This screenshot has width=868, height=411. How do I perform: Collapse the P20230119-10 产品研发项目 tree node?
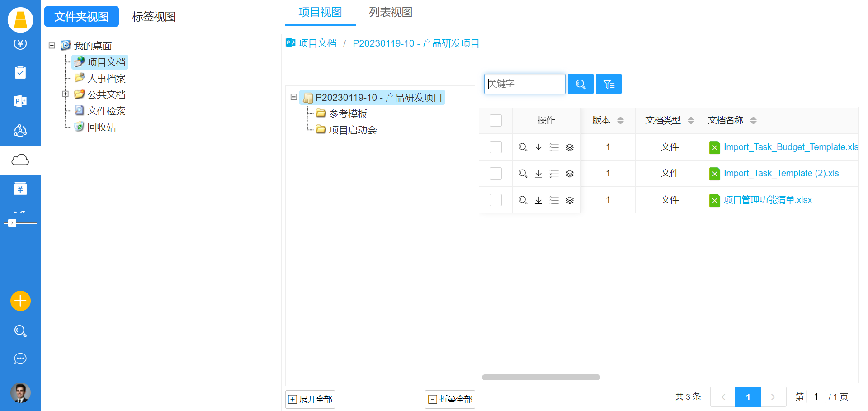coord(293,97)
